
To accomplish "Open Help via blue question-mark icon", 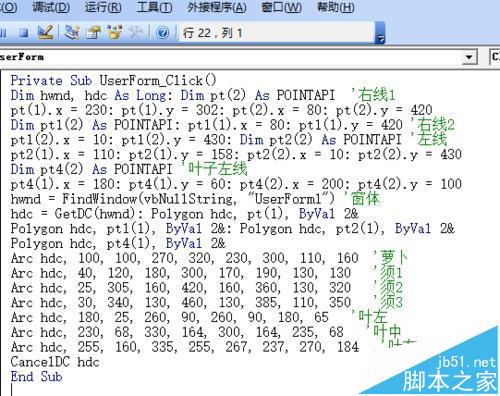I will pos(163,33).
